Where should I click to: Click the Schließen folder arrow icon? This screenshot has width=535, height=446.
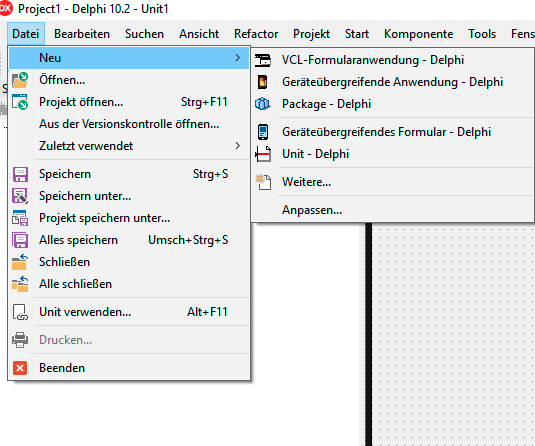coord(20,262)
